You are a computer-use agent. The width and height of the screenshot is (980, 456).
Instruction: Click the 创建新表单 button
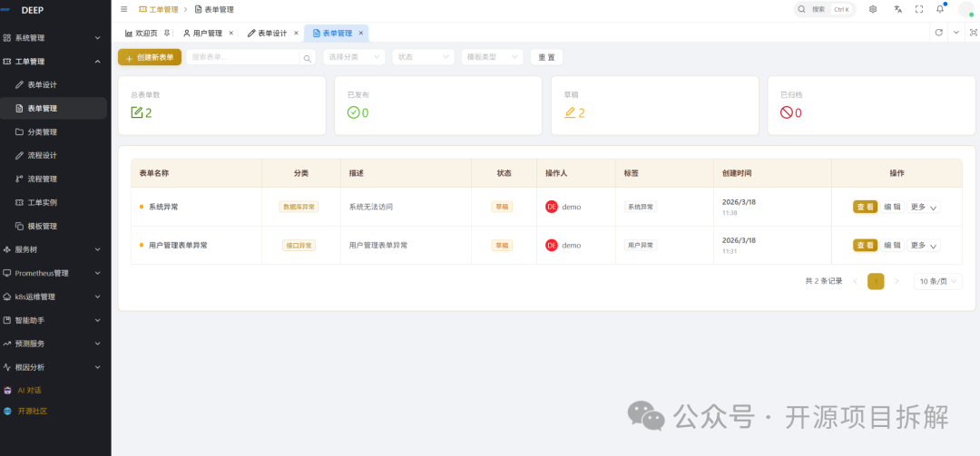coord(150,57)
